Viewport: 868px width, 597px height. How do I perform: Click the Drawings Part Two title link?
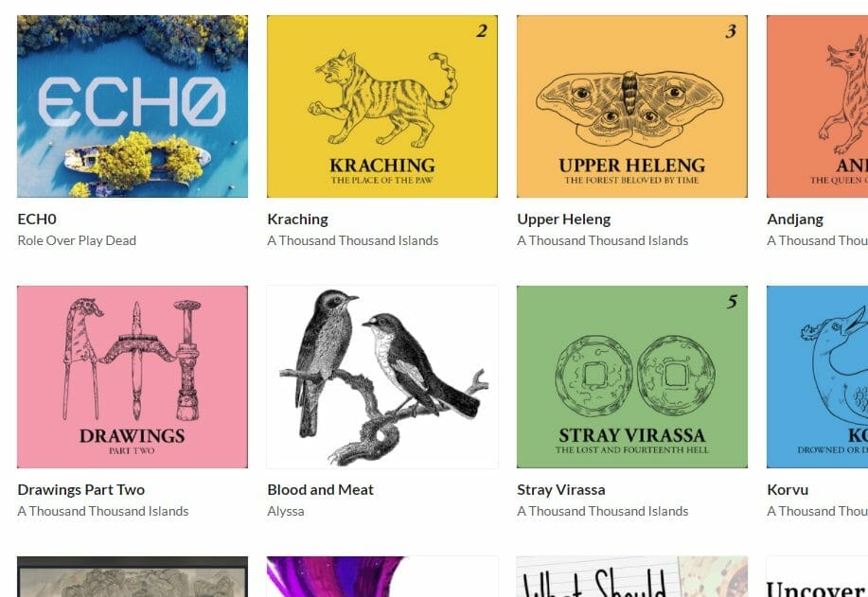tap(80, 490)
